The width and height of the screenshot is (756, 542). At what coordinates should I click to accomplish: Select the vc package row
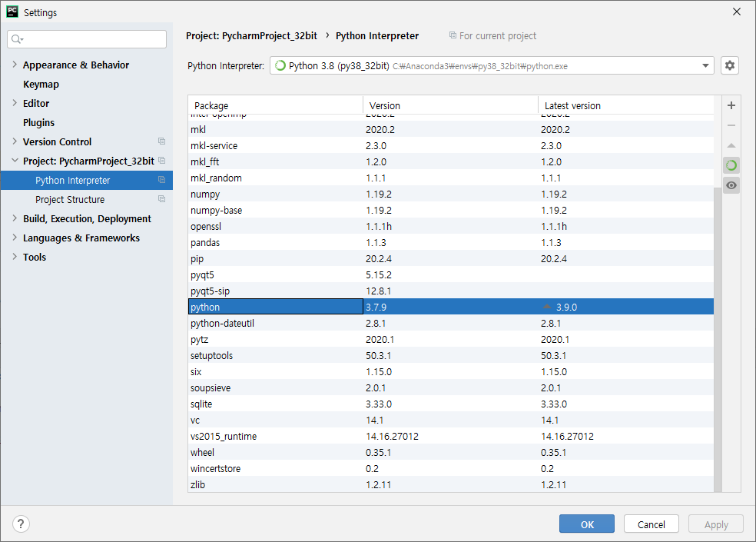[x=451, y=421]
